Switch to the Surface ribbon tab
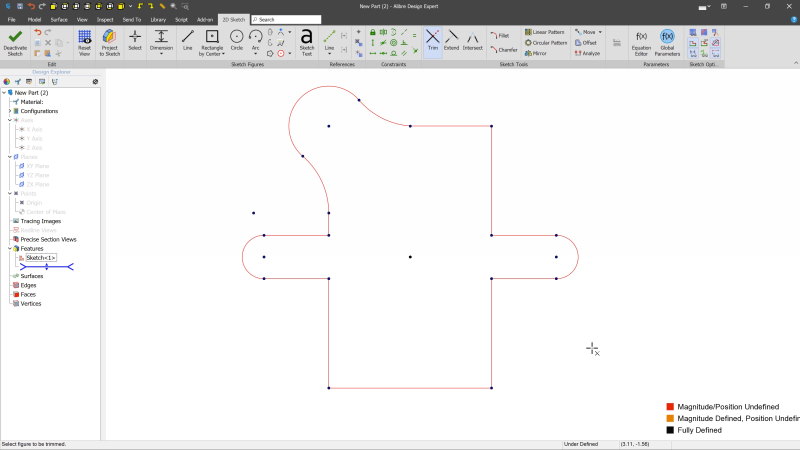The width and height of the screenshot is (800, 450). (59, 19)
